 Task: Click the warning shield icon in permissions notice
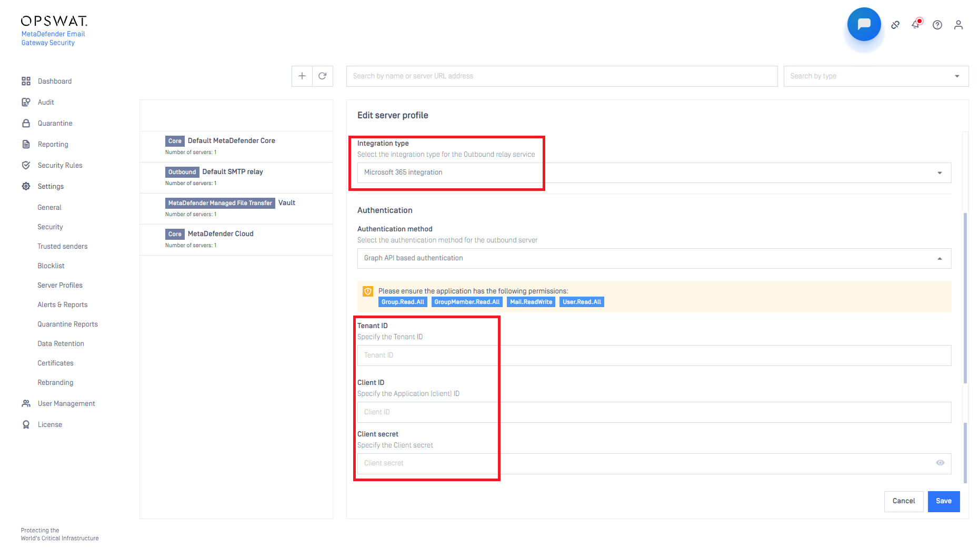(368, 291)
